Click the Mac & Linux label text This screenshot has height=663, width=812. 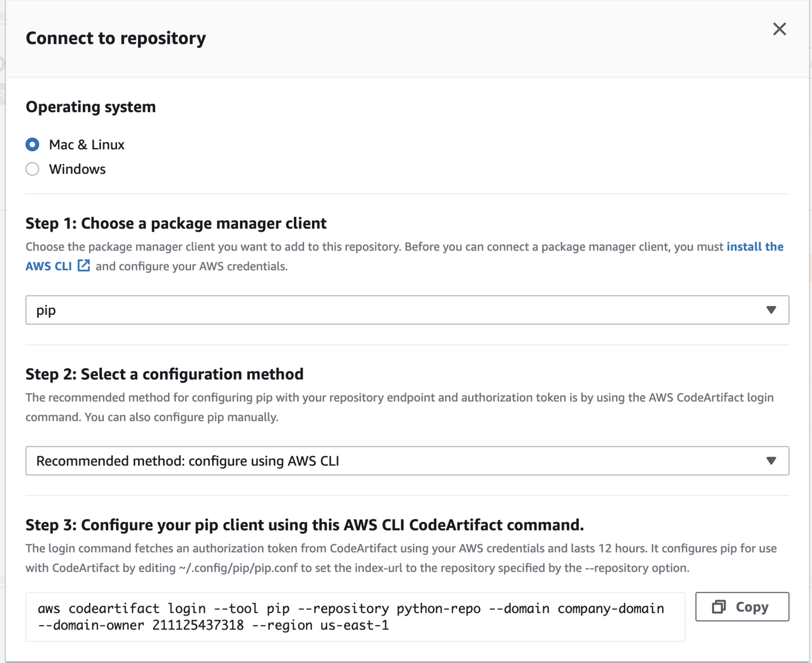(x=86, y=144)
